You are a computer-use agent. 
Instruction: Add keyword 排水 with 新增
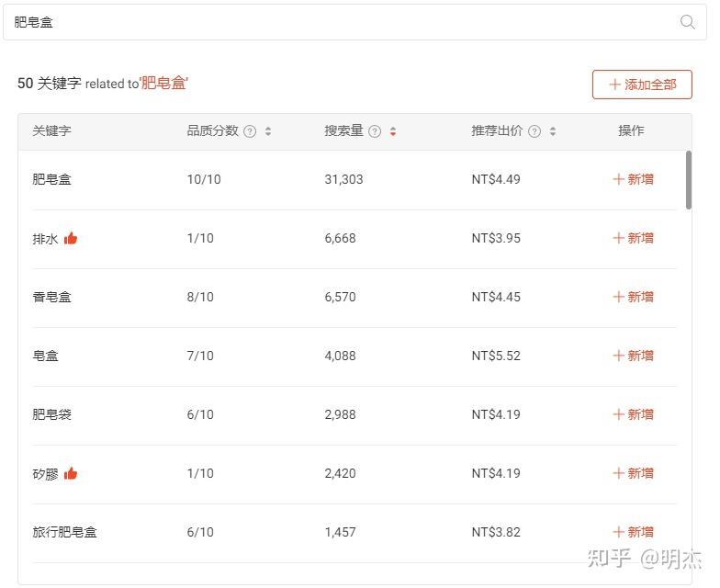click(633, 238)
